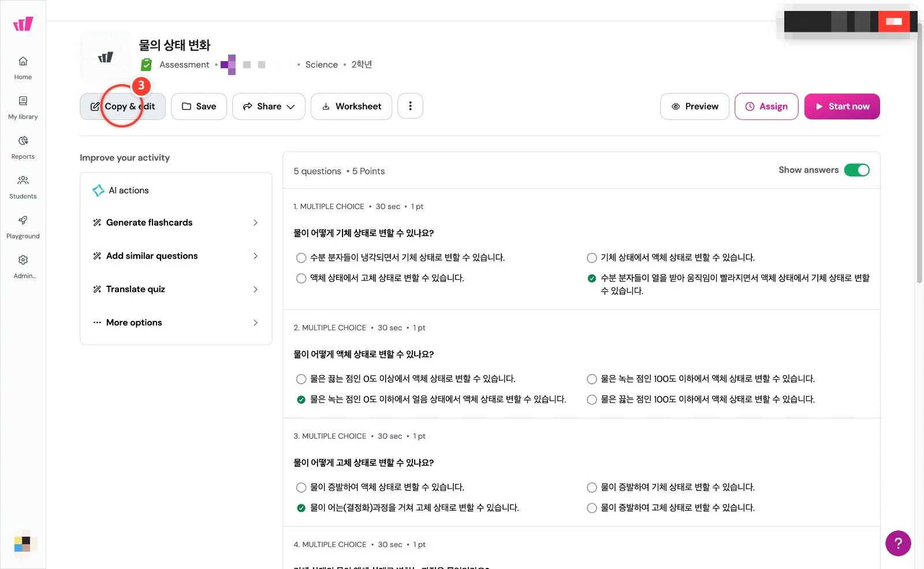The image size is (924, 569).
Task: Open the Students section
Action: pos(23,188)
